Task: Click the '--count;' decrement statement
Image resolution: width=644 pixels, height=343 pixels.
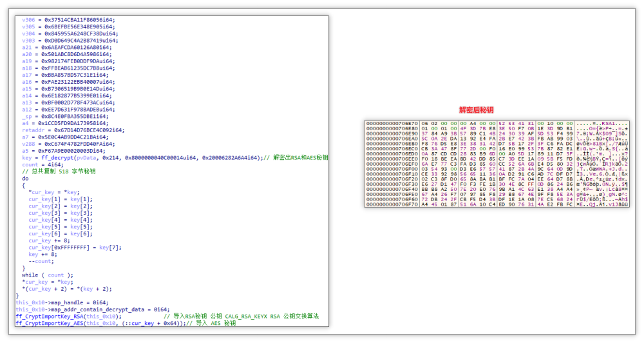Action: (x=39, y=261)
